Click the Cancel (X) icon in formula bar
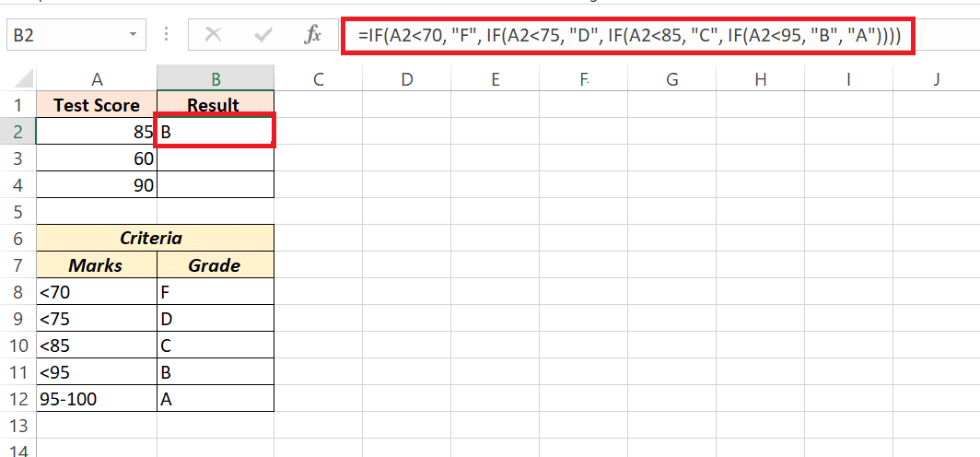This screenshot has height=457, width=980. pyautogui.click(x=214, y=36)
